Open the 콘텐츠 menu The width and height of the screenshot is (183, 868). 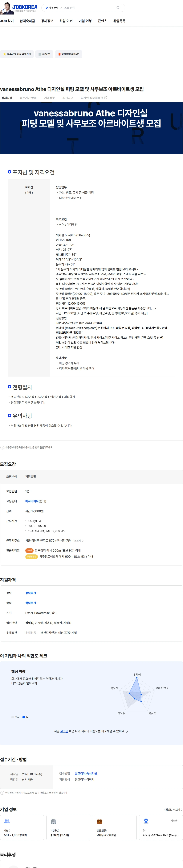click(x=102, y=21)
